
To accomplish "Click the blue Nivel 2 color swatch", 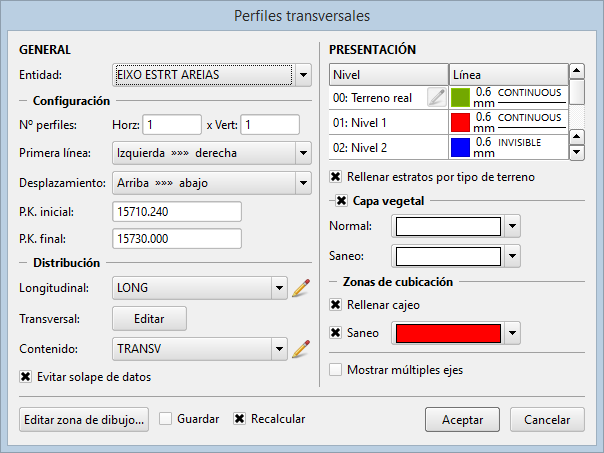I will click(x=460, y=147).
